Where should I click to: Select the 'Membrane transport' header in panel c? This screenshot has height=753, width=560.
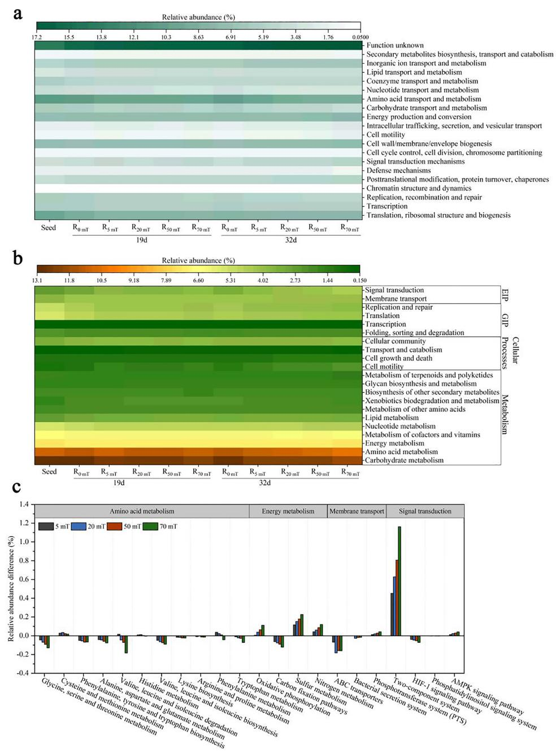pos(357,511)
